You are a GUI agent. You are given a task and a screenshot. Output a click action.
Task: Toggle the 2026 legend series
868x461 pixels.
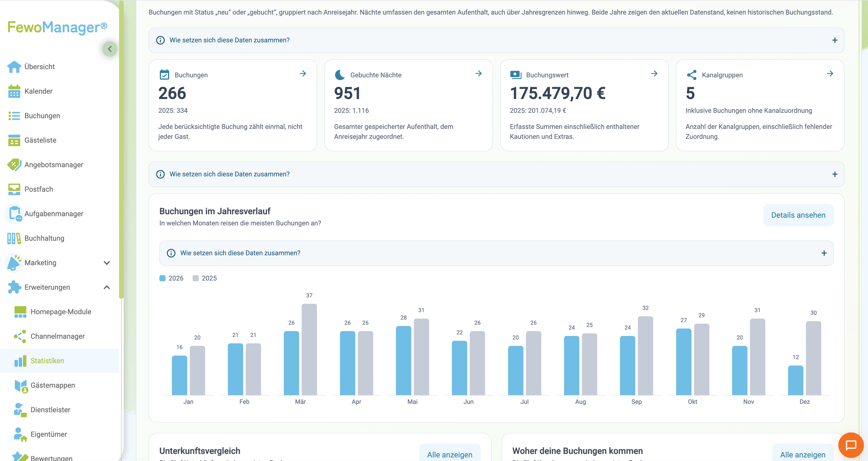click(x=171, y=278)
